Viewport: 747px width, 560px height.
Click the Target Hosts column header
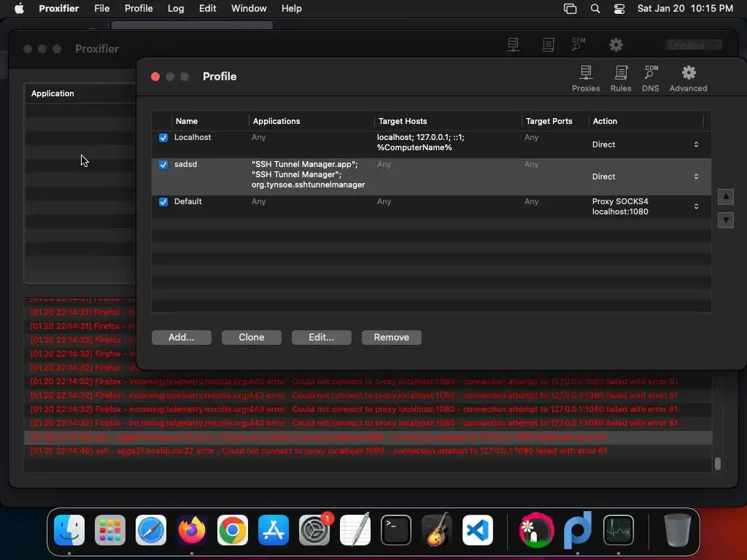(448, 122)
